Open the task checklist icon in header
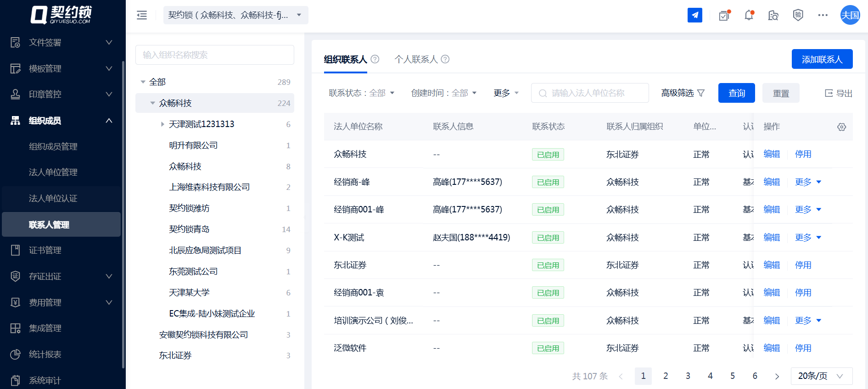The width and height of the screenshot is (868, 389). point(724,16)
